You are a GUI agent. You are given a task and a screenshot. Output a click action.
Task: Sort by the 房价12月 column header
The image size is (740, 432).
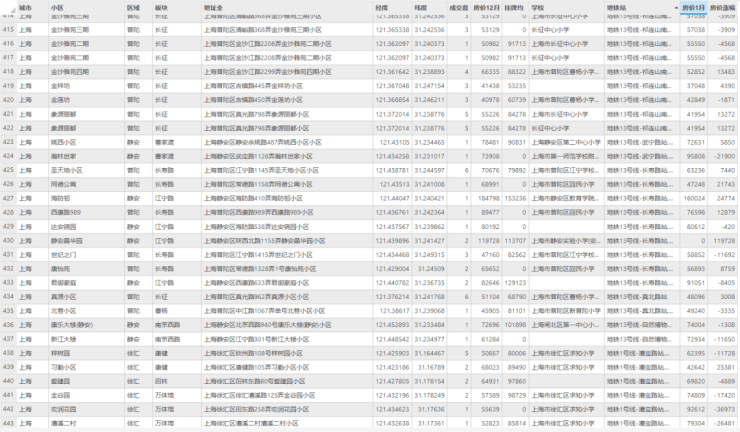coord(486,8)
